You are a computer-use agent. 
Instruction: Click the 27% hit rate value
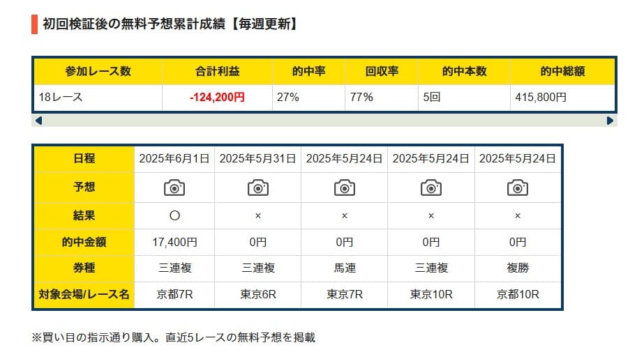[x=288, y=97]
